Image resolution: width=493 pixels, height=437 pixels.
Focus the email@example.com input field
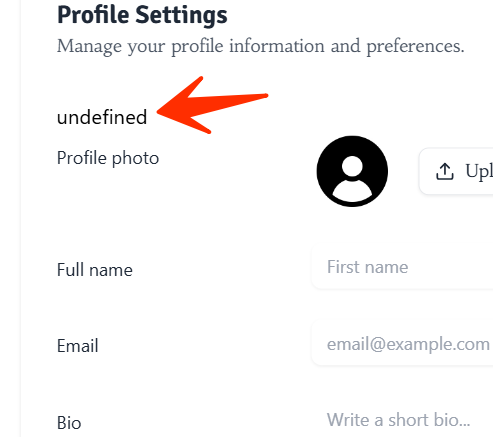[402, 343]
